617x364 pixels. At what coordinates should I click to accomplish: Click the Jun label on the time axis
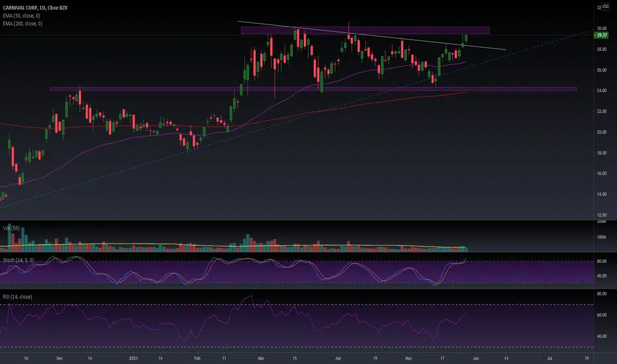point(476,358)
